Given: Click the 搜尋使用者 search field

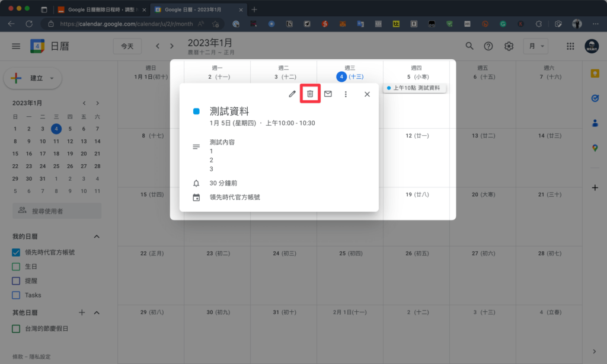Looking at the screenshot, I should point(57,211).
